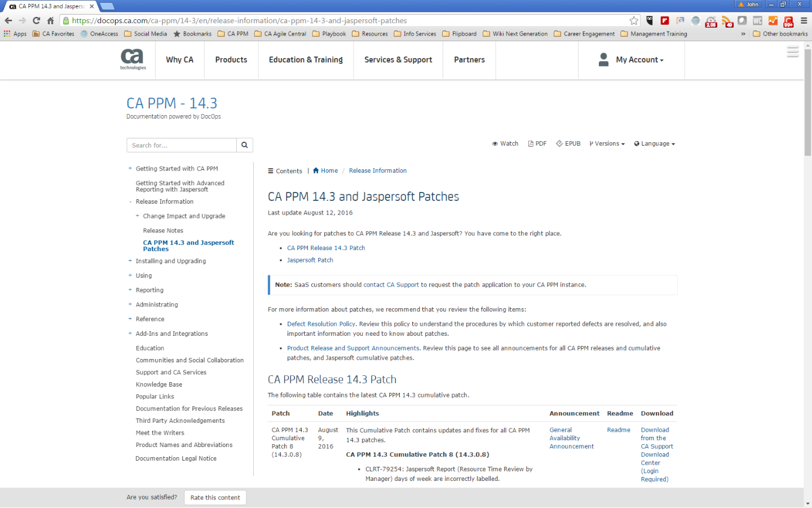Open the Education & Training menu
Image resolution: width=812 pixels, height=508 pixels.
click(306, 60)
